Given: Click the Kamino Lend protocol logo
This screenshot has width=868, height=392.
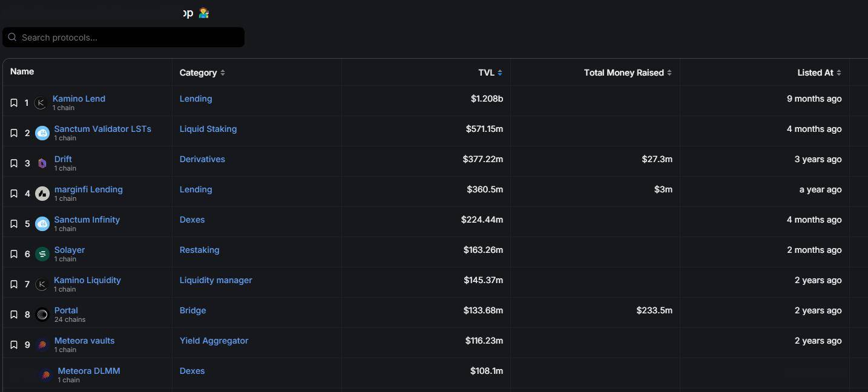Looking at the screenshot, I should [x=41, y=103].
